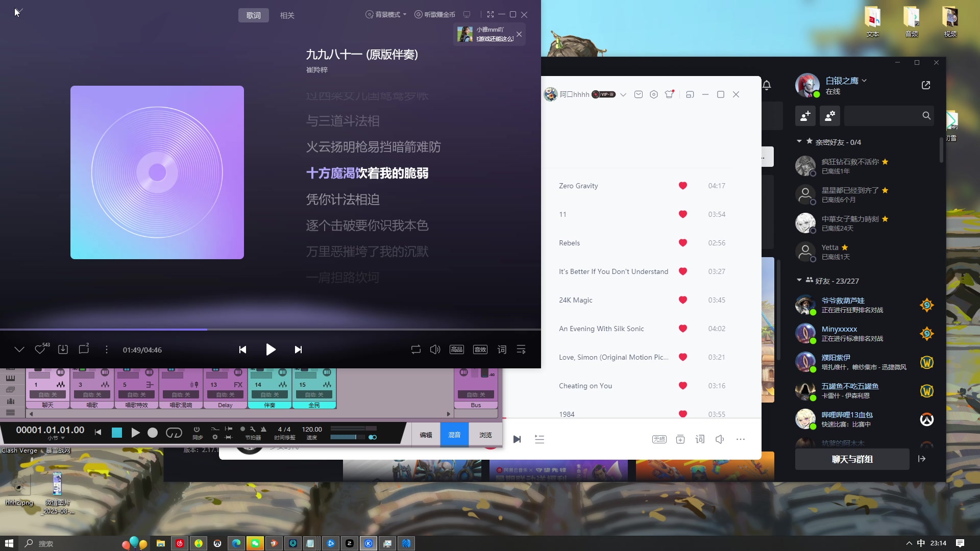Pop out the Battle.net friends panel
The width and height of the screenshot is (980, 551).
(926, 85)
